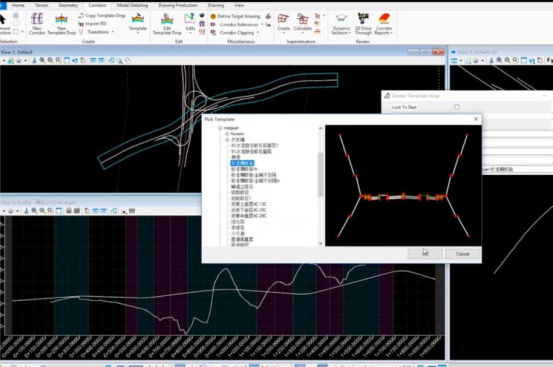The height and width of the screenshot is (367, 553).
Task: Select the template ending in AC-25C
Action: 249,210
